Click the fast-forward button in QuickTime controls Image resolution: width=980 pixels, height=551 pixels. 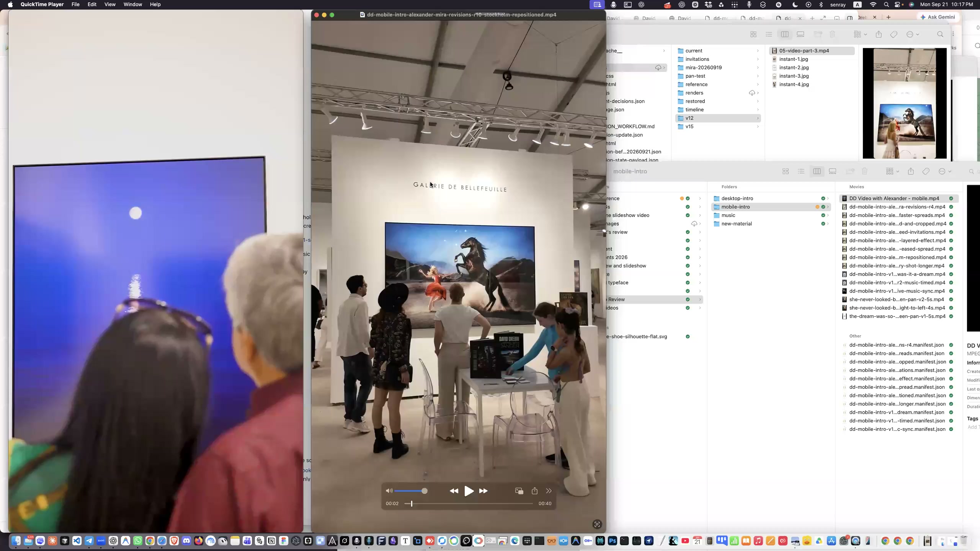tap(483, 491)
